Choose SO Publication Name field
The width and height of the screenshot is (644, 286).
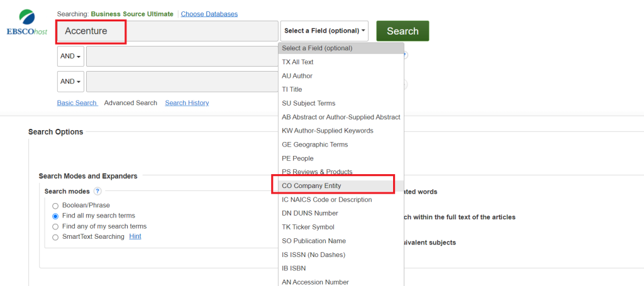coord(341,241)
